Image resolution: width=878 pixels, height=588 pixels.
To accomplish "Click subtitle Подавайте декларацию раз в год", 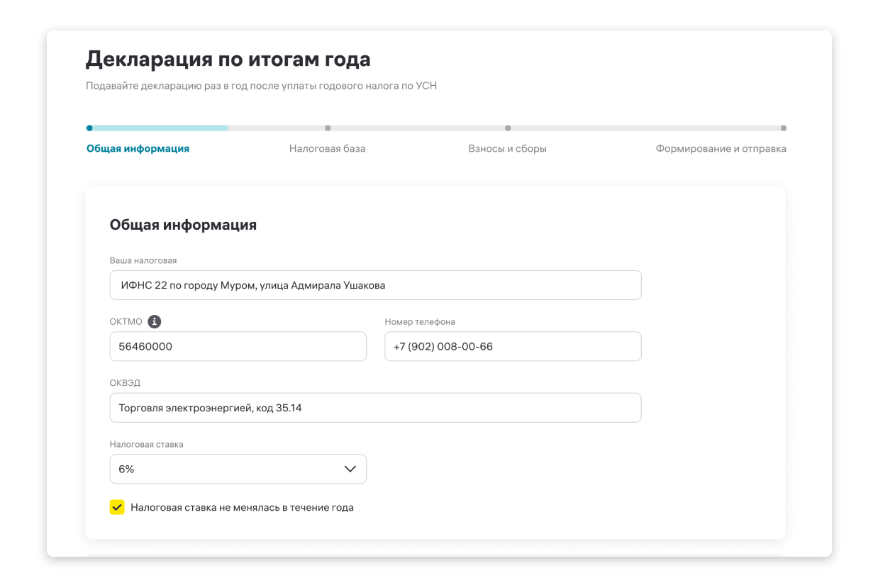I will point(261,87).
